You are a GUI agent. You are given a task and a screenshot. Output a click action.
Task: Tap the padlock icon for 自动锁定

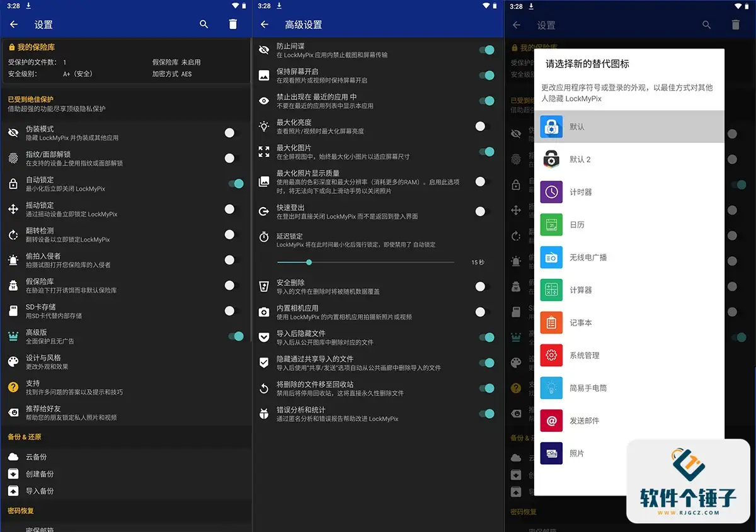point(13,184)
